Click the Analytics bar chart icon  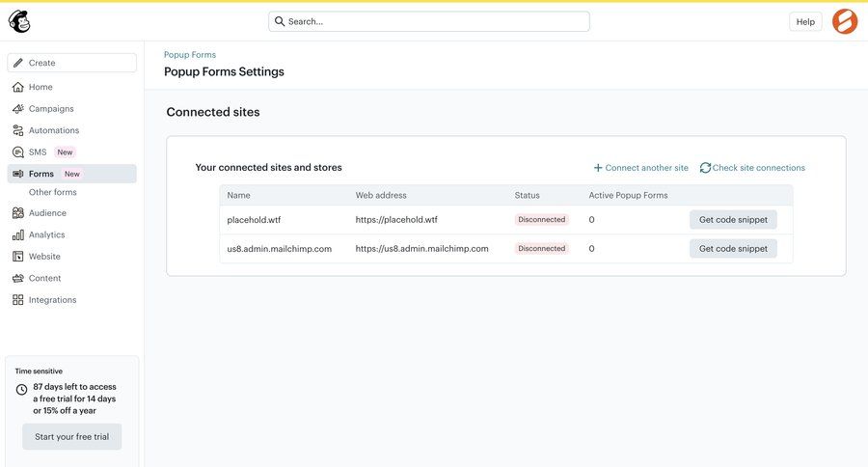(18, 234)
